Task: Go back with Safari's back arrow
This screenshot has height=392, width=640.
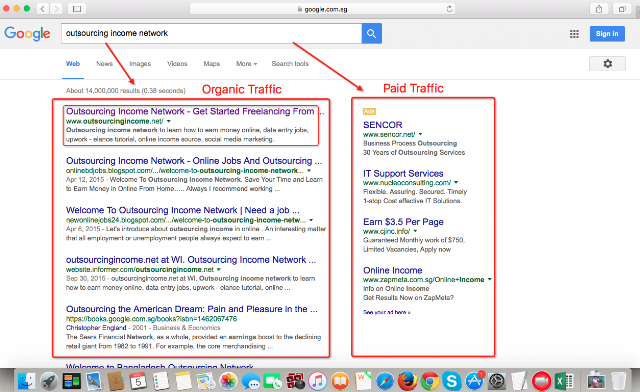Action: point(42,9)
